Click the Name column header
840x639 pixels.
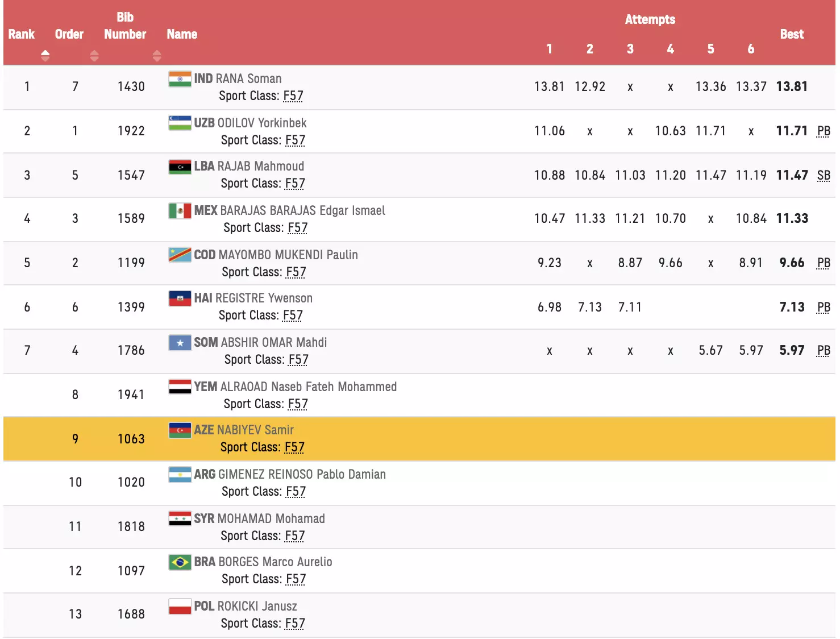click(x=182, y=34)
